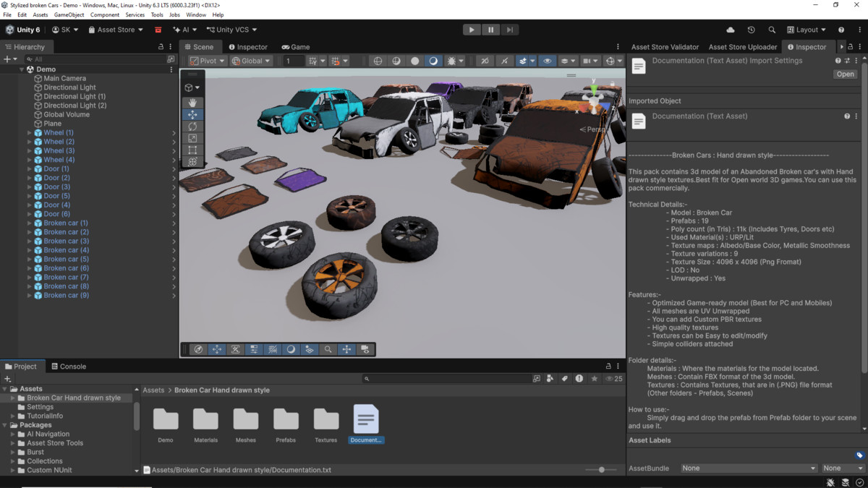Screen dimensions: 868x488
Task: Click camera icon in bottom scene toolbar
Action: (365, 349)
